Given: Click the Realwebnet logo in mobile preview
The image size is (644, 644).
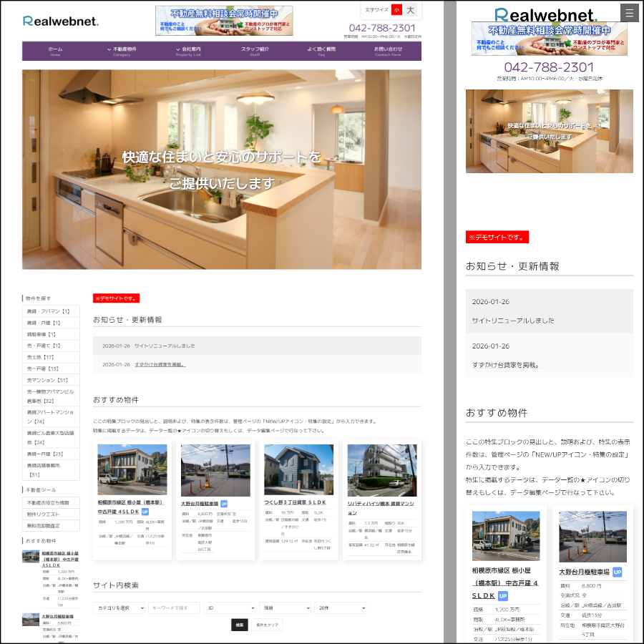Looking at the screenshot, I should 545,15.
